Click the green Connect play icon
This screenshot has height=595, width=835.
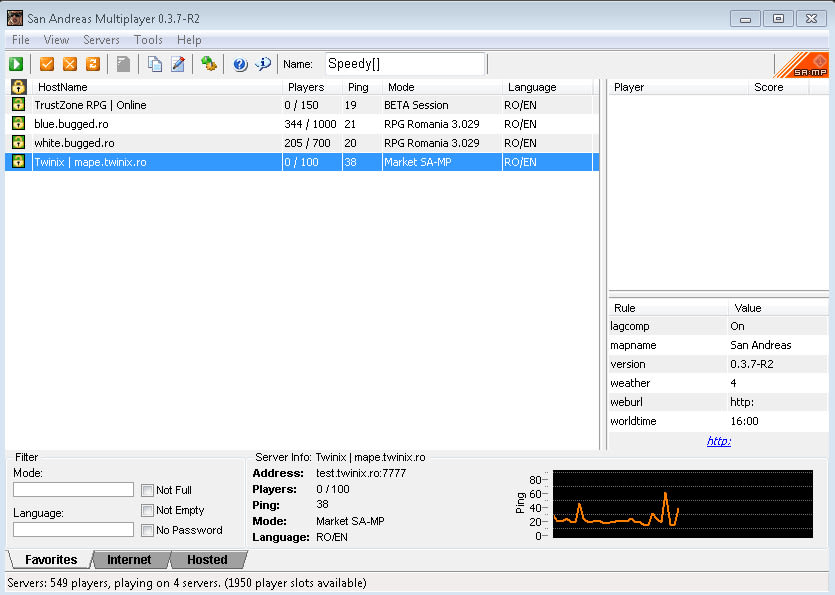pos(17,64)
